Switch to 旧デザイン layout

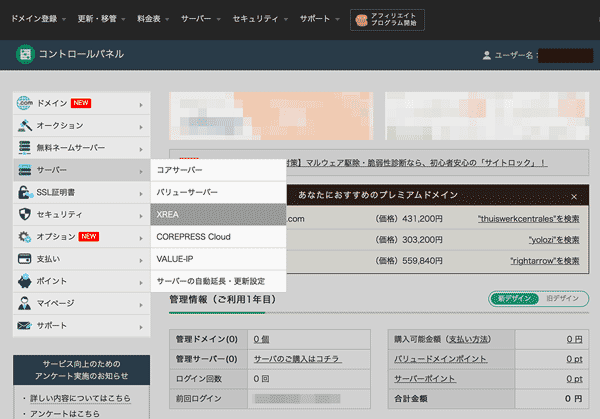(562, 298)
